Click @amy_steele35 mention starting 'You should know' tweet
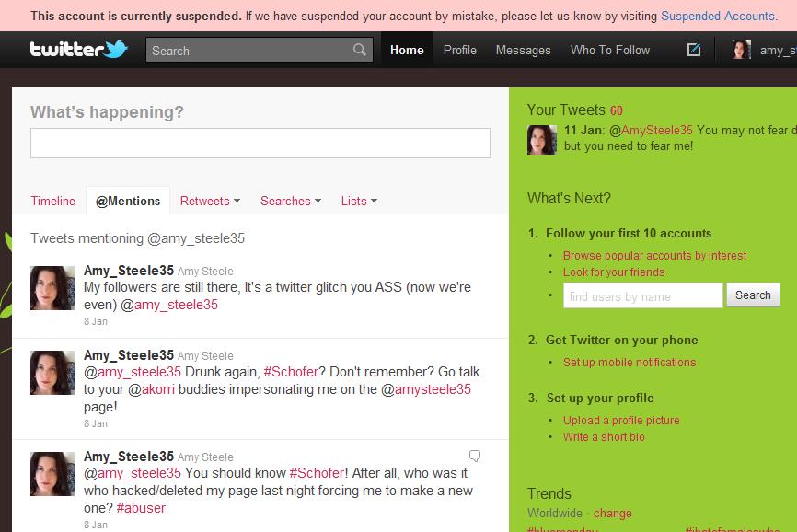The height and width of the screenshot is (532, 797). [133, 473]
